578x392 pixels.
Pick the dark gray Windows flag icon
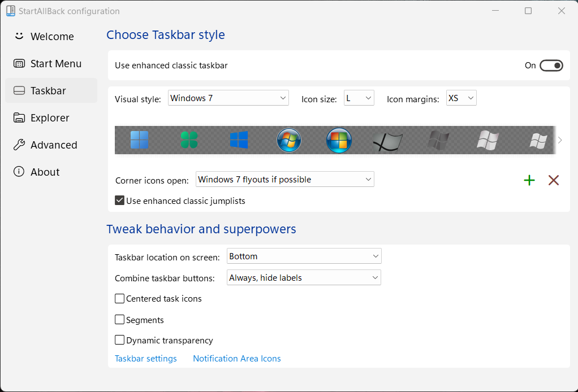[x=438, y=140]
